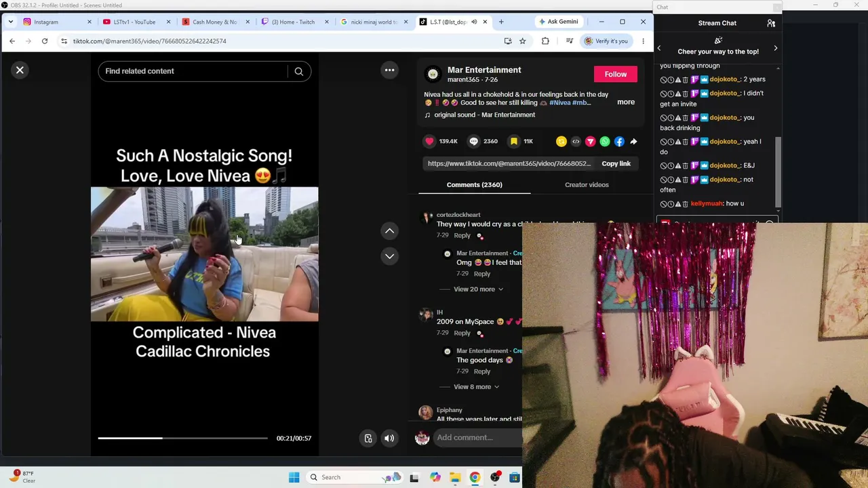Open the Stream Chat community icon
Image resolution: width=868 pixels, height=488 pixels.
pos(771,23)
